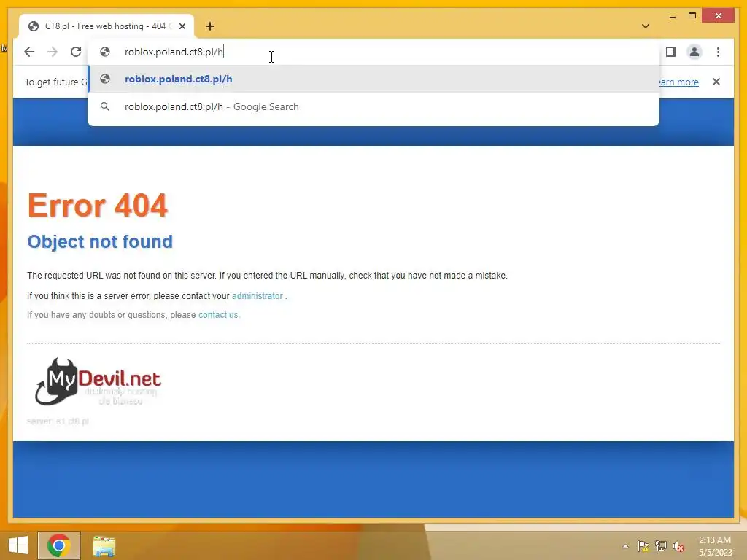Open the Chrome profile avatar
747x560 pixels.
tap(694, 52)
